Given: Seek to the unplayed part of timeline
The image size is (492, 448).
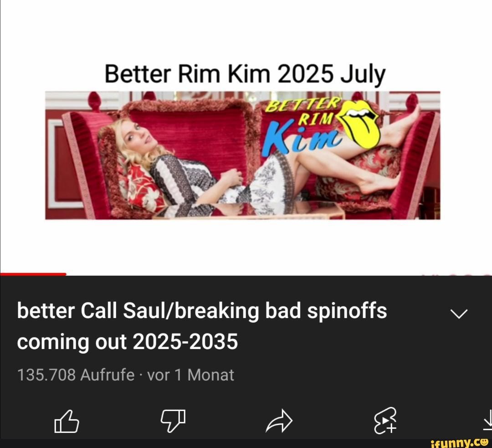Looking at the screenshot, I should 279,274.
